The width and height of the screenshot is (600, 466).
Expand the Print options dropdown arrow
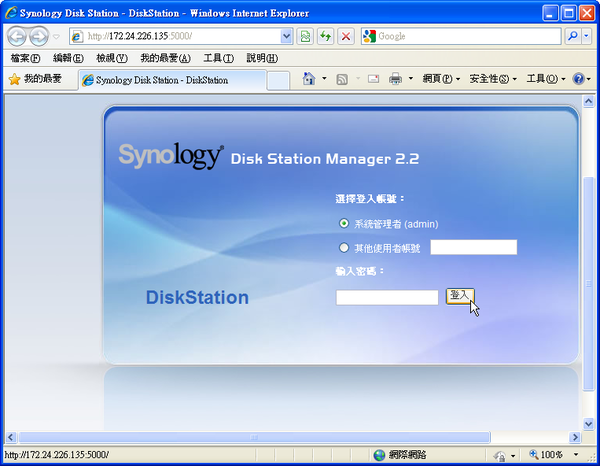[411, 79]
